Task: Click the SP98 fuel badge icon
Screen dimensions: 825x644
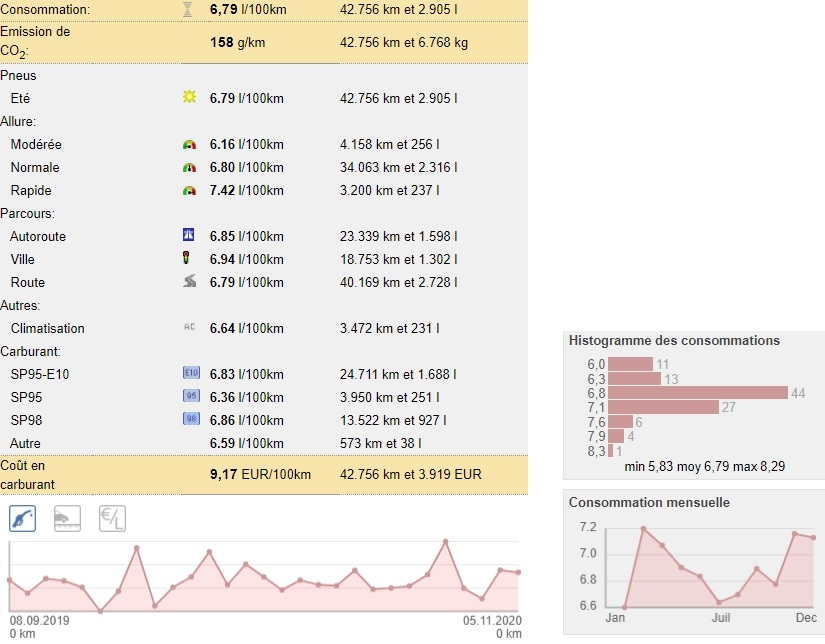Action: click(192, 419)
